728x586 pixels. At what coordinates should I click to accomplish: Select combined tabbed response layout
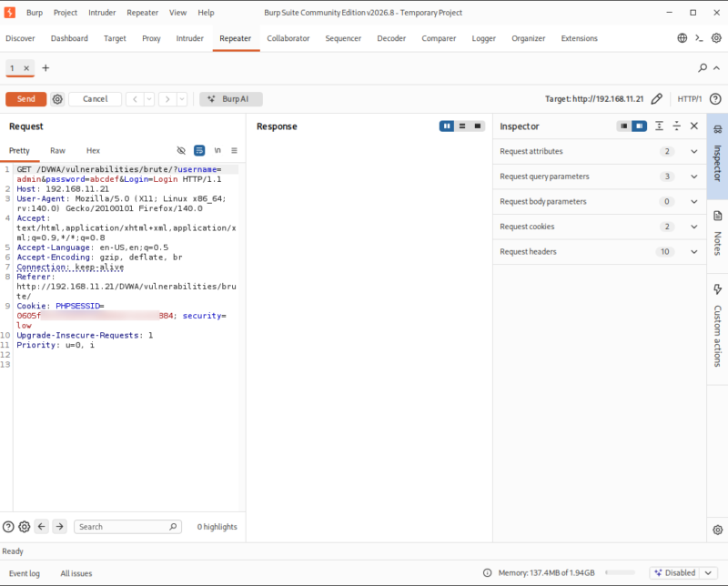coord(477,126)
